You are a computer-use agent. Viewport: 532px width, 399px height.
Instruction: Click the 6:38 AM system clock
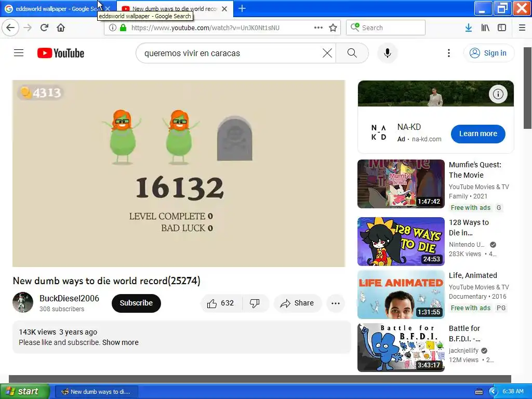513,392
